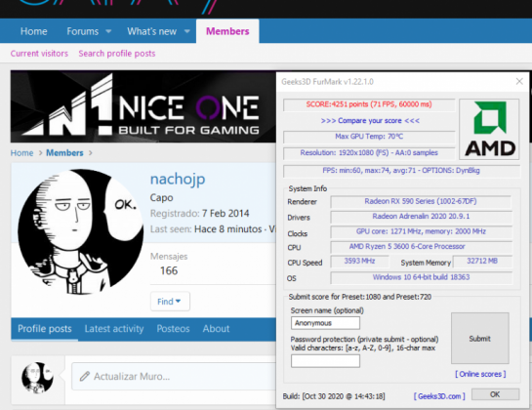Screen dimensions: 532x410
Task: Click the Resolution 1920x1080 field
Action: click(x=369, y=153)
